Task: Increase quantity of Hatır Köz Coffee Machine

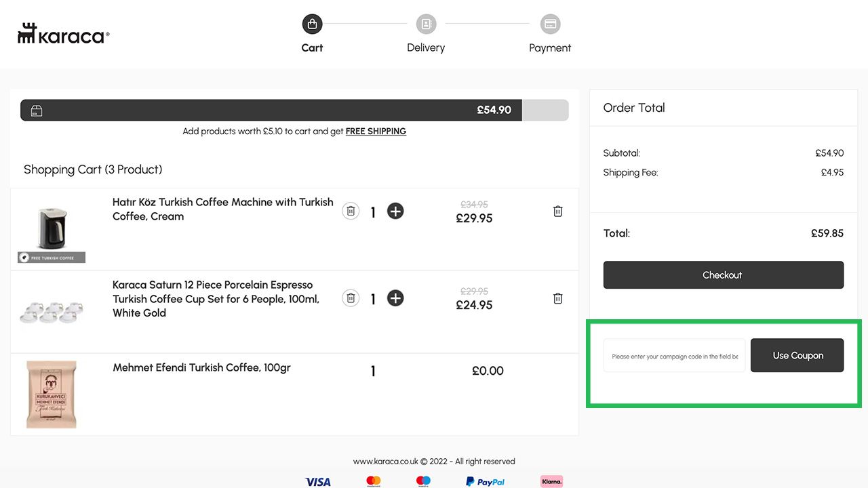Action: (395, 211)
